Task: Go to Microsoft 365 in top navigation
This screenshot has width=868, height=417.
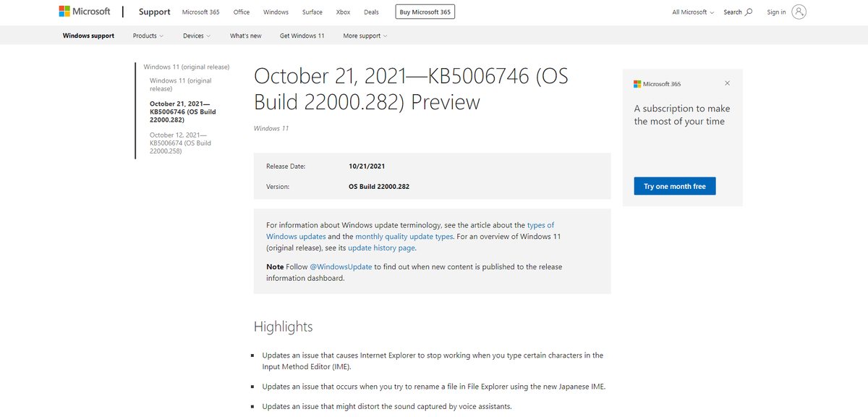Action: (200, 12)
